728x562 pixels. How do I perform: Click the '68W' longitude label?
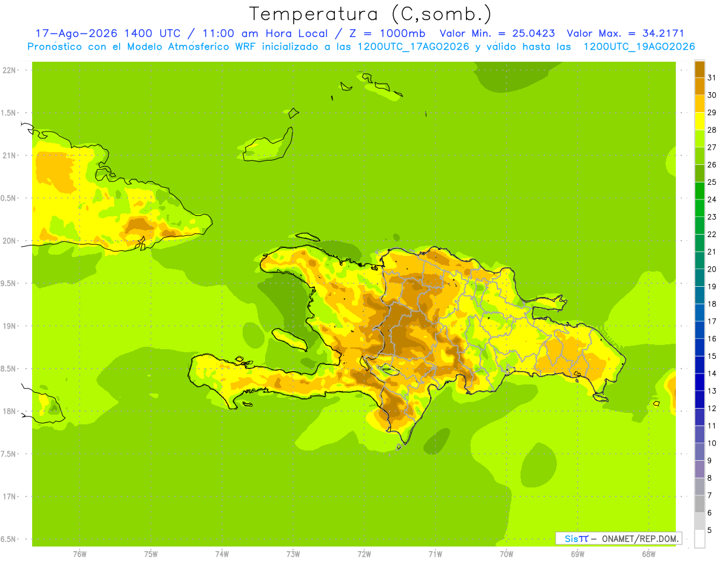tap(649, 554)
